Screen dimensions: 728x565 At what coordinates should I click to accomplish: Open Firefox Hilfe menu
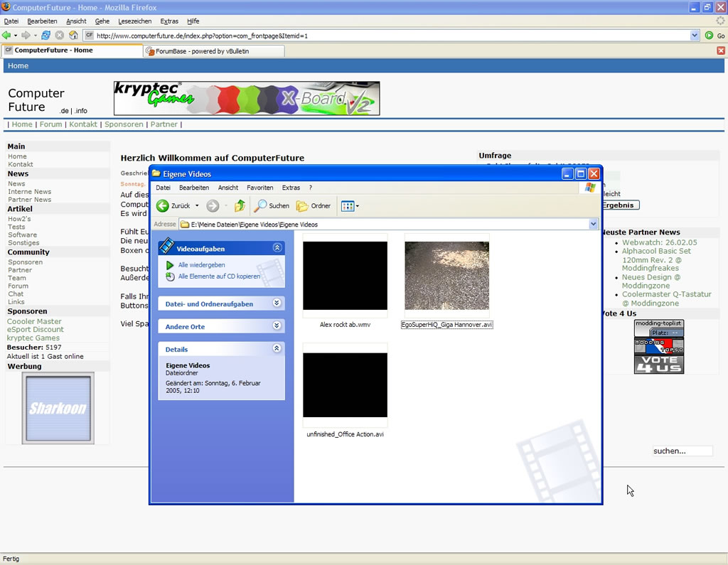[x=193, y=21]
